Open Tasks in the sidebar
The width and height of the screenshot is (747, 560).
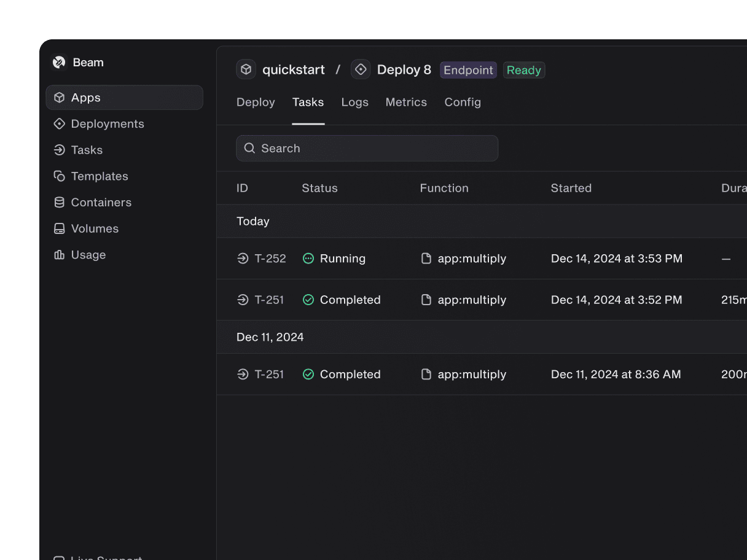[87, 150]
